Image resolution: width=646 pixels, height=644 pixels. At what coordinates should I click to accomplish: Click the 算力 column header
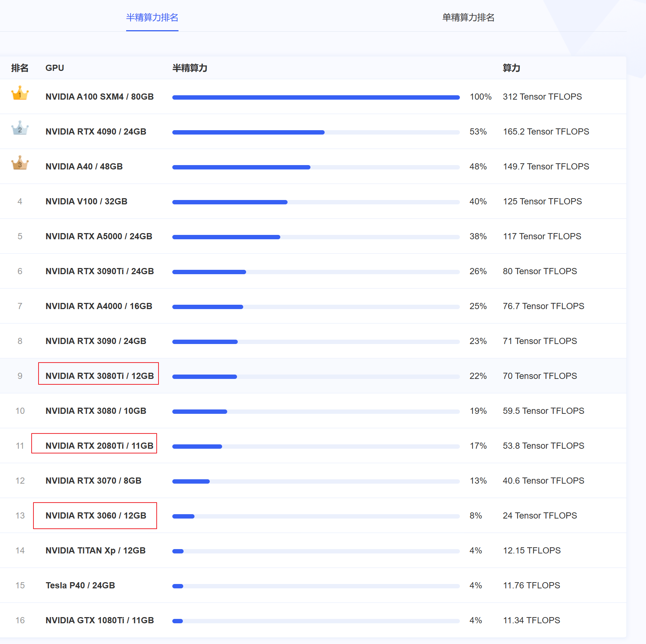(x=511, y=68)
